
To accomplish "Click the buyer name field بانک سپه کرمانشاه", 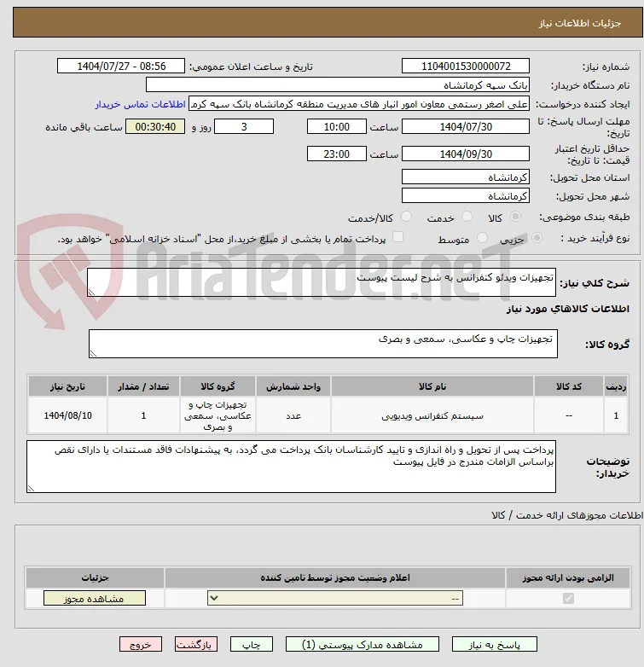I will [338, 85].
